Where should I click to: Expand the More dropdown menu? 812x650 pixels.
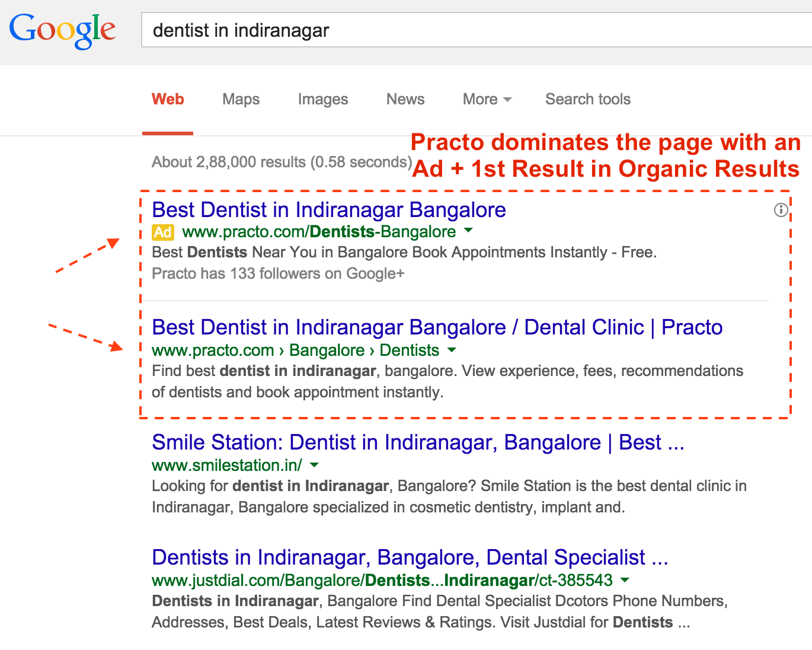pyautogui.click(x=487, y=99)
